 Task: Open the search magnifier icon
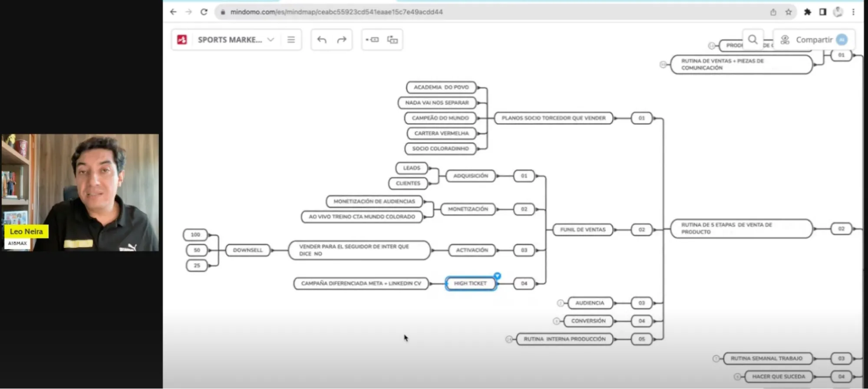coord(752,40)
